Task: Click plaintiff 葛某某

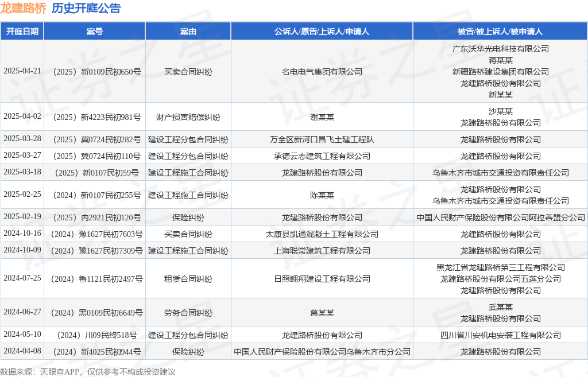Action: click(x=322, y=313)
